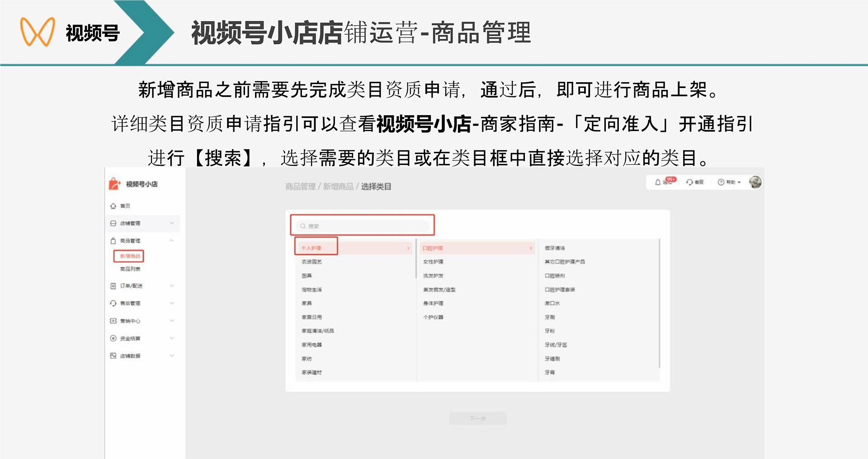Select 家居日用 category
Image resolution: width=868 pixels, height=459 pixels.
point(311,317)
